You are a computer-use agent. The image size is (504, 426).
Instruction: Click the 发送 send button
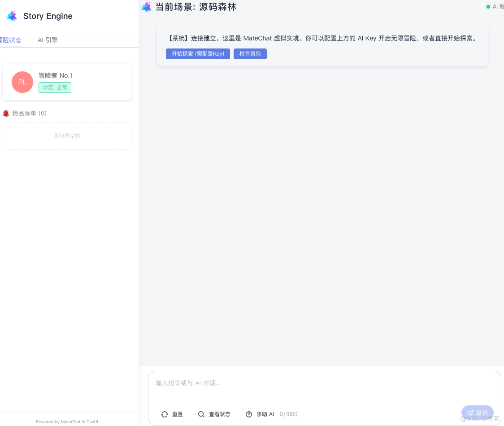click(477, 413)
